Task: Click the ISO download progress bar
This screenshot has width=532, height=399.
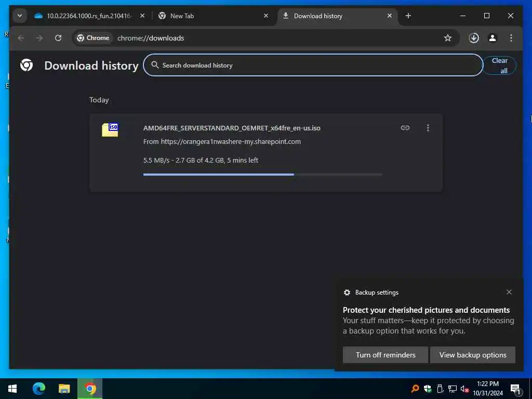Action: (262, 175)
